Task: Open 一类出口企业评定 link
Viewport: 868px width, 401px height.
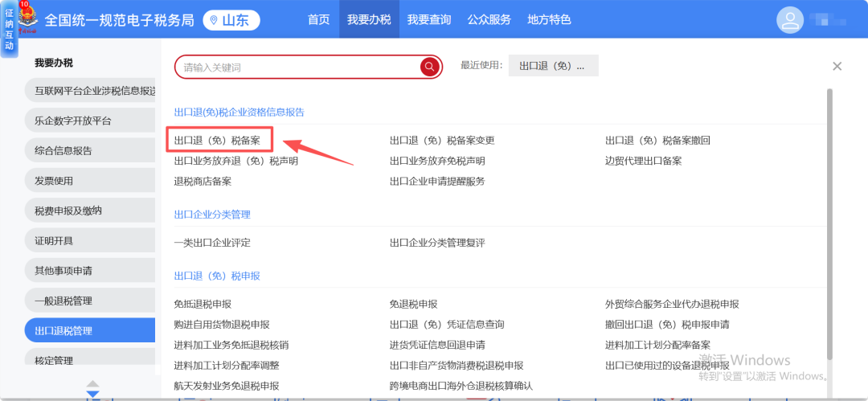Action: pyautogui.click(x=212, y=243)
